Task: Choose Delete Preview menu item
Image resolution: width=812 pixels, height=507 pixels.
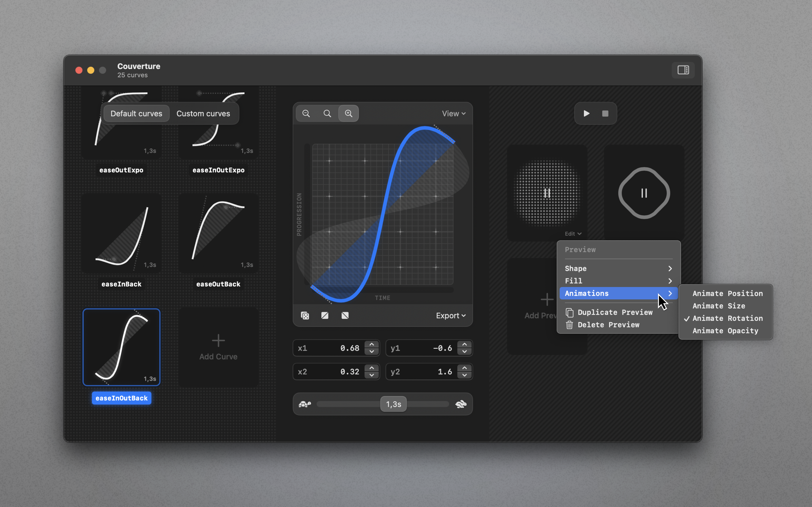Action: [x=608, y=324]
